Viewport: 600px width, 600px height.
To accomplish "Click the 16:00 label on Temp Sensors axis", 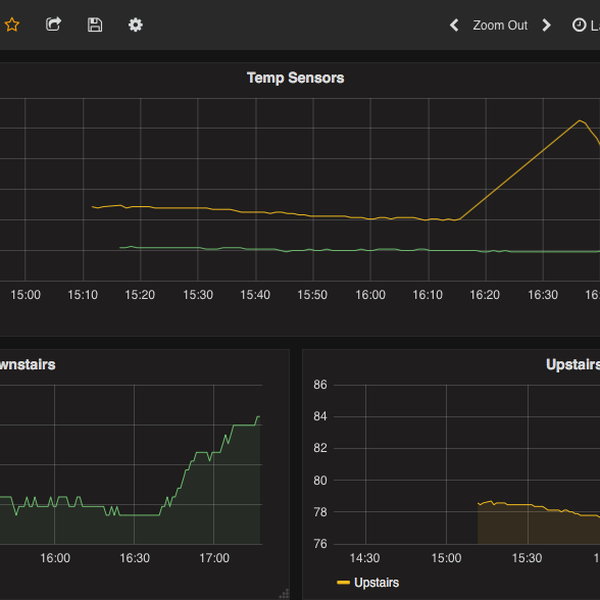I will 371,295.
